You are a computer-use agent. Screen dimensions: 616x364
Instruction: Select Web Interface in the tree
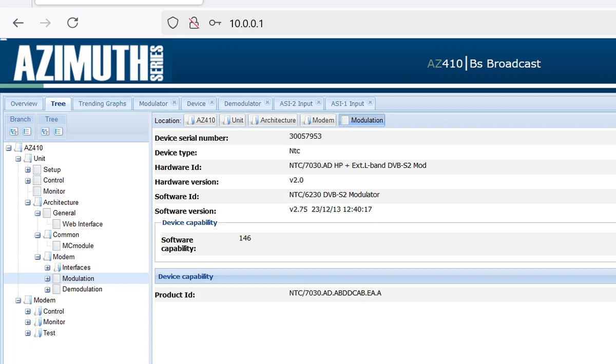82,224
